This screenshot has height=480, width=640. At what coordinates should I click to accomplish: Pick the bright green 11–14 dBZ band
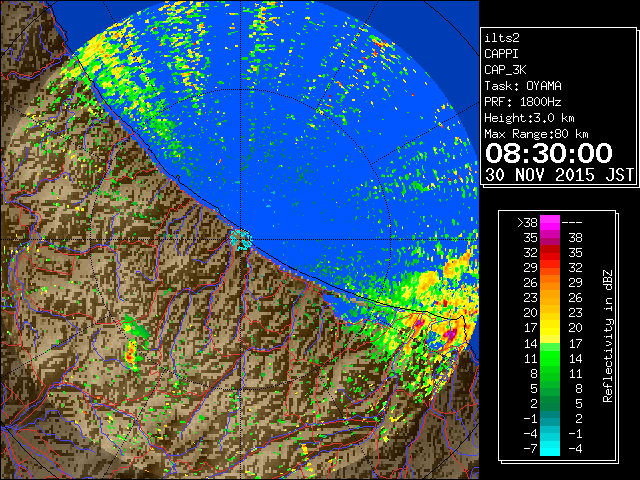coord(550,358)
